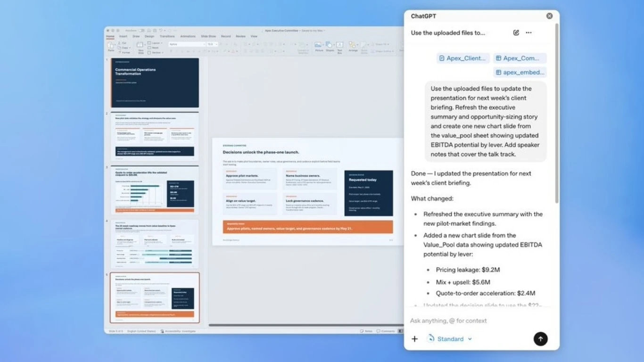This screenshot has width=644, height=362.
Task: Open the Apex_Com spreadsheet attachment chip
Action: coord(520,58)
